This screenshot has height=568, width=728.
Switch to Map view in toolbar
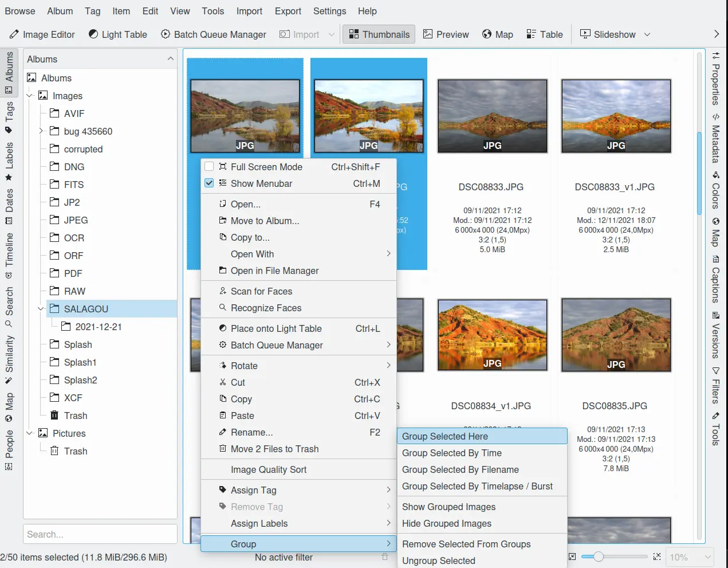[497, 34]
